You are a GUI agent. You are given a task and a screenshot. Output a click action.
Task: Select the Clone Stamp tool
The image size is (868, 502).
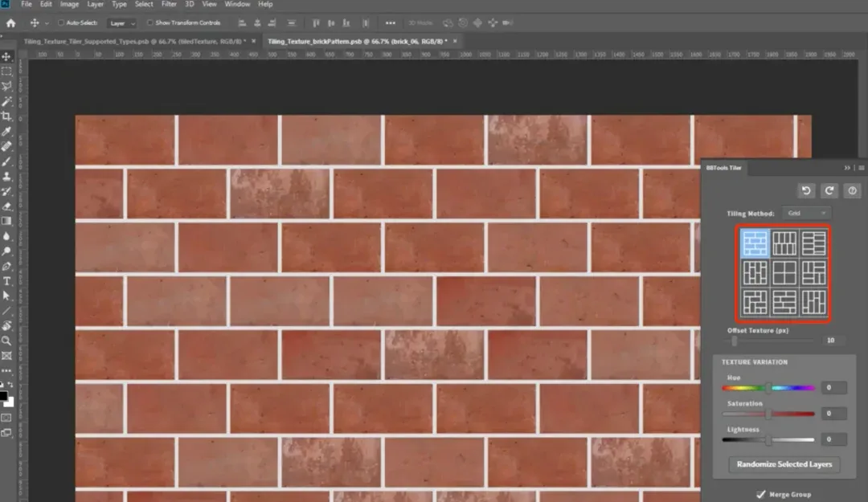pos(6,176)
